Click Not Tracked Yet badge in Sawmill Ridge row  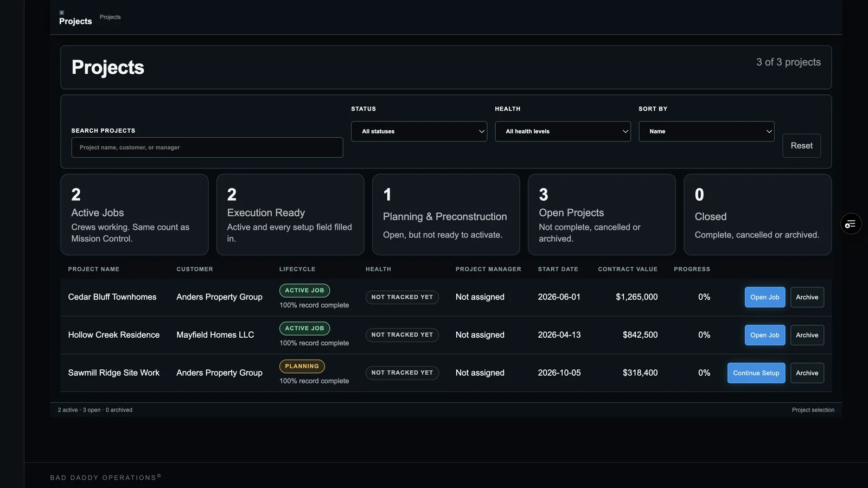(402, 373)
